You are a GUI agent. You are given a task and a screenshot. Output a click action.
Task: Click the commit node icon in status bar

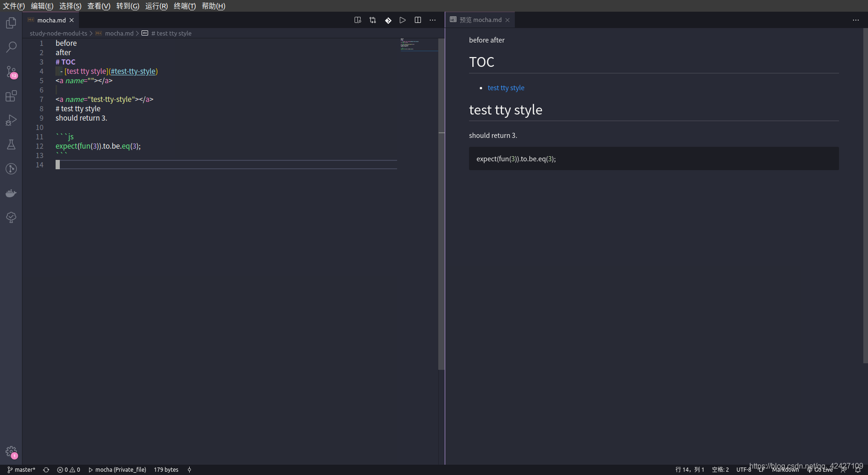point(189,470)
